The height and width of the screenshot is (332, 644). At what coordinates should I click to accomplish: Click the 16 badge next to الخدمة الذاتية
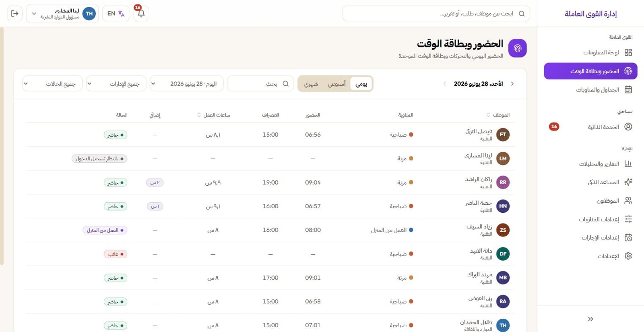click(x=554, y=127)
